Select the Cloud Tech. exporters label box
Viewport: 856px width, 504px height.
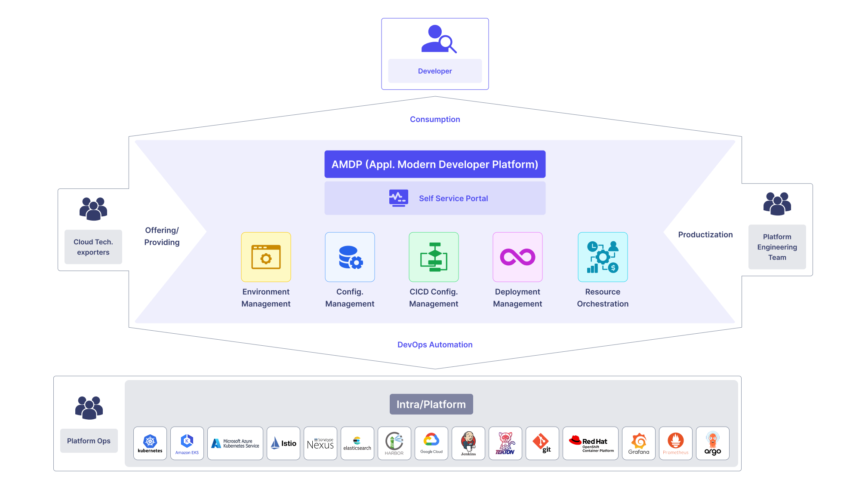coord(93,247)
